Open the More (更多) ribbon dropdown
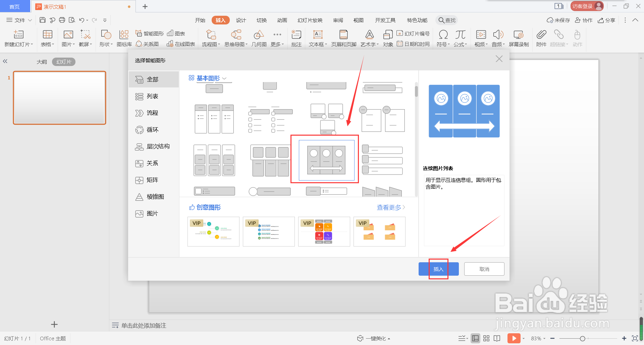This screenshot has width=644, height=345. [x=277, y=38]
